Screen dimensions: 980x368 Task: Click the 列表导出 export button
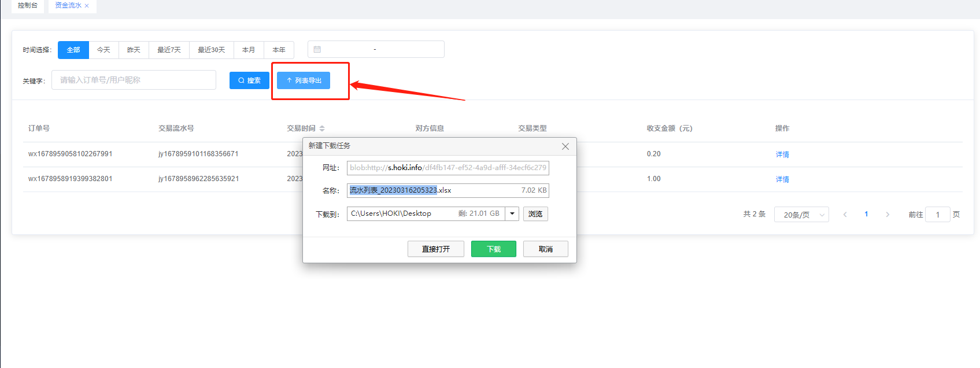point(304,80)
